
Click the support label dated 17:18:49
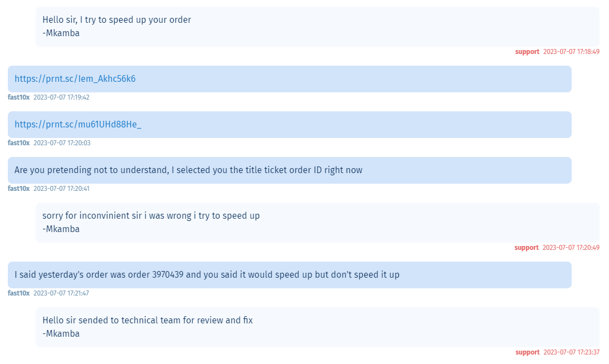tap(527, 52)
